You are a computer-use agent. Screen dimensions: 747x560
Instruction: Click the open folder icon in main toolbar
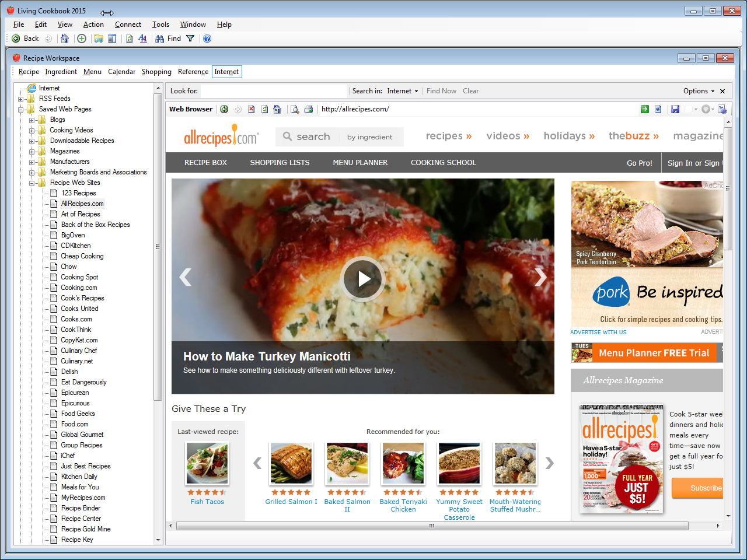point(99,38)
